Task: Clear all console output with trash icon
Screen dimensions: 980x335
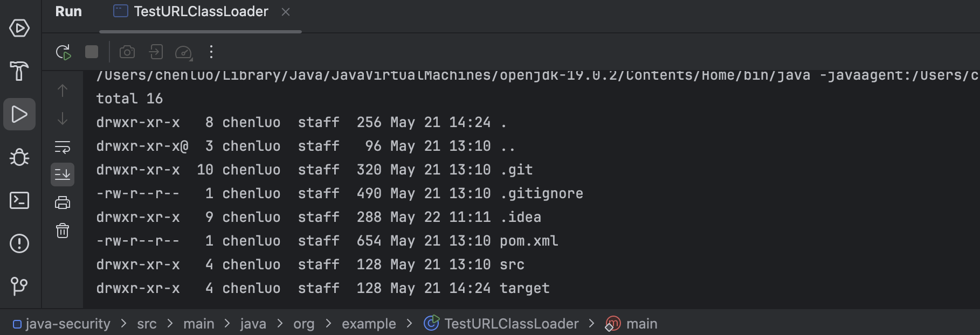Action: (x=63, y=231)
